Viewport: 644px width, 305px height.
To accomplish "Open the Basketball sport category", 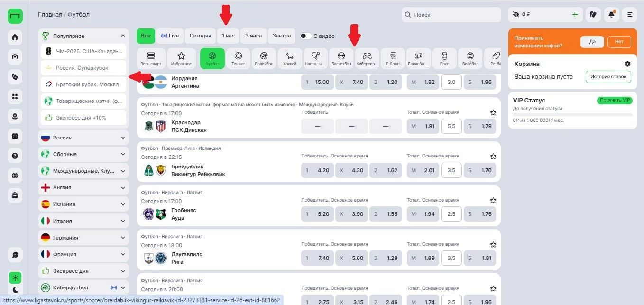I will click(x=341, y=58).
